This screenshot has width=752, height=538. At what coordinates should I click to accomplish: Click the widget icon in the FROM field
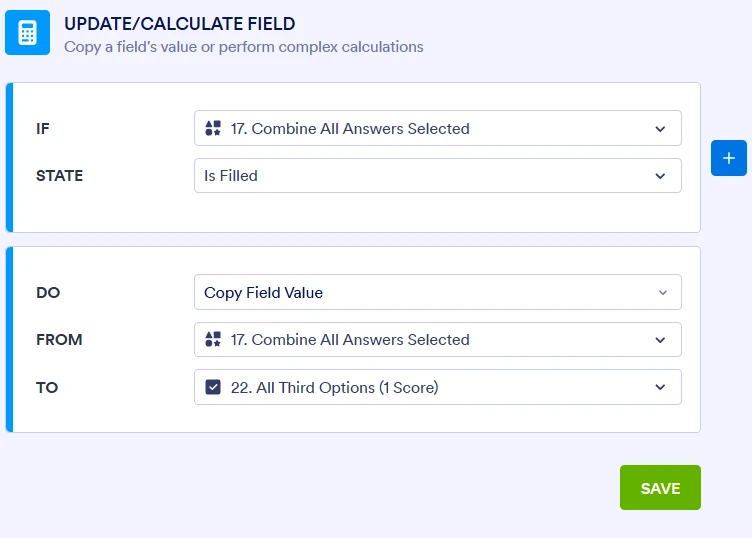[212, 340]
